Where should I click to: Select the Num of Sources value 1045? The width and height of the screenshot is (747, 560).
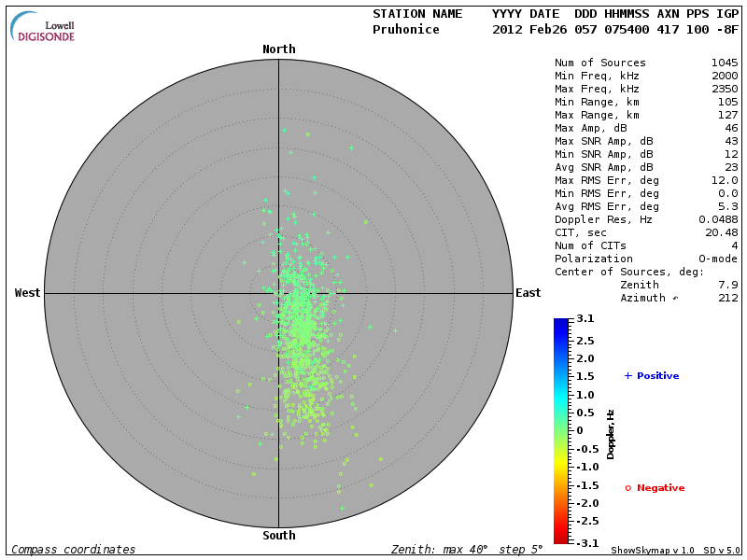(725, 63)
